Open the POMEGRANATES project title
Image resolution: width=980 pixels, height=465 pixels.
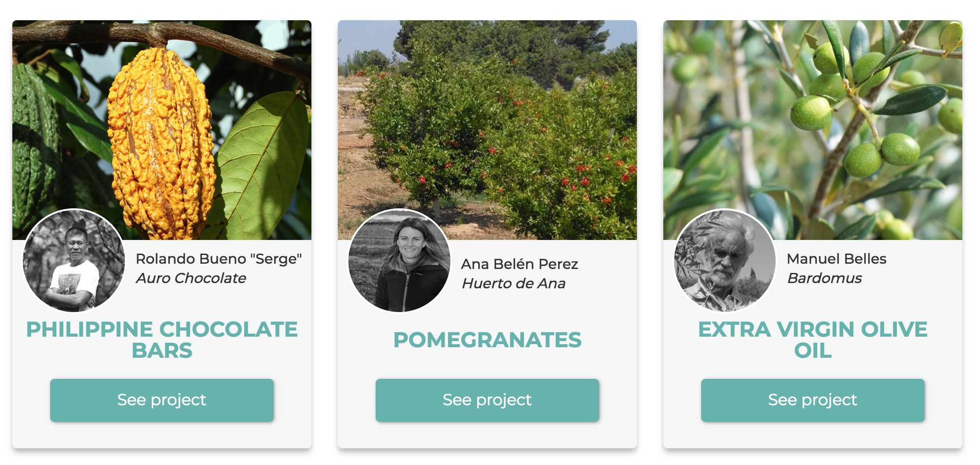[x=488, y=339]
